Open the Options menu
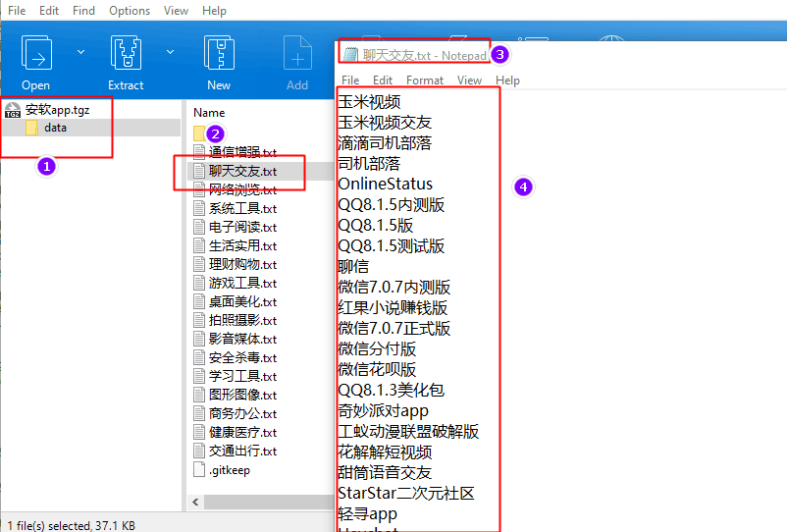The image size is (787, 532). click(130, 11)
